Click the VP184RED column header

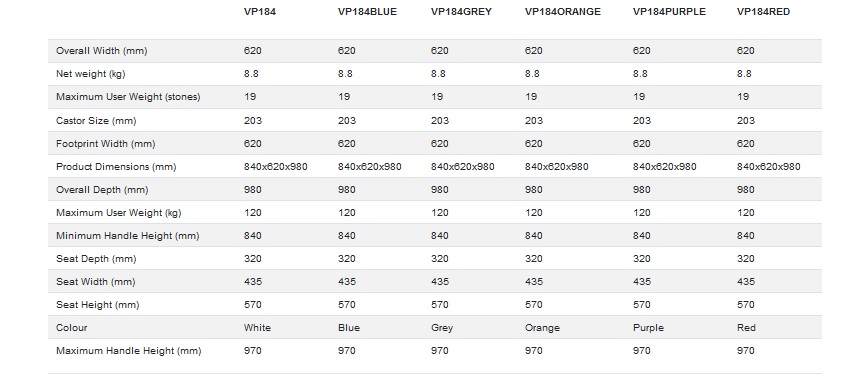(763, 12)
